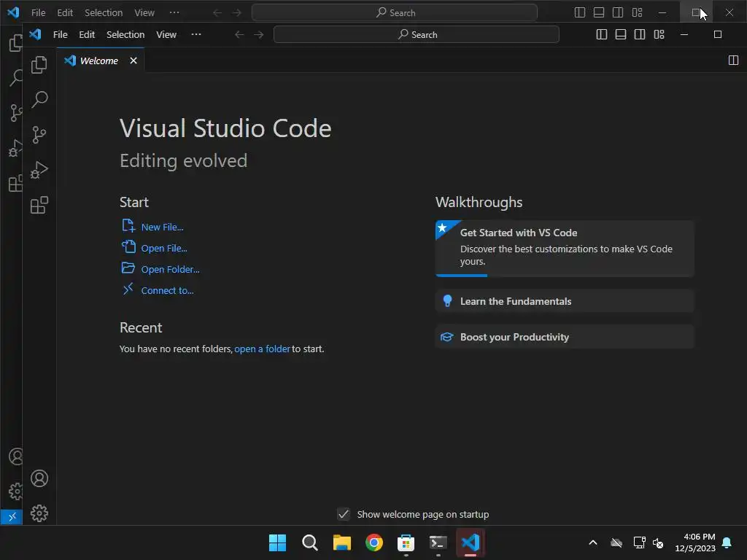Toggle panel in back window title bar
747x560 pixels.
[x=599, y=12]
